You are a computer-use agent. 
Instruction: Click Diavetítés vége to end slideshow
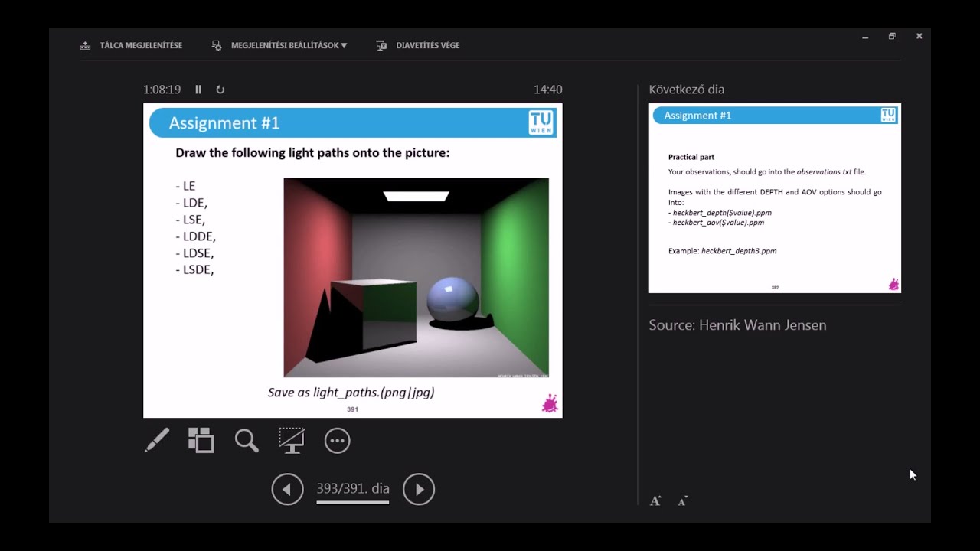[x=419, y=45]
